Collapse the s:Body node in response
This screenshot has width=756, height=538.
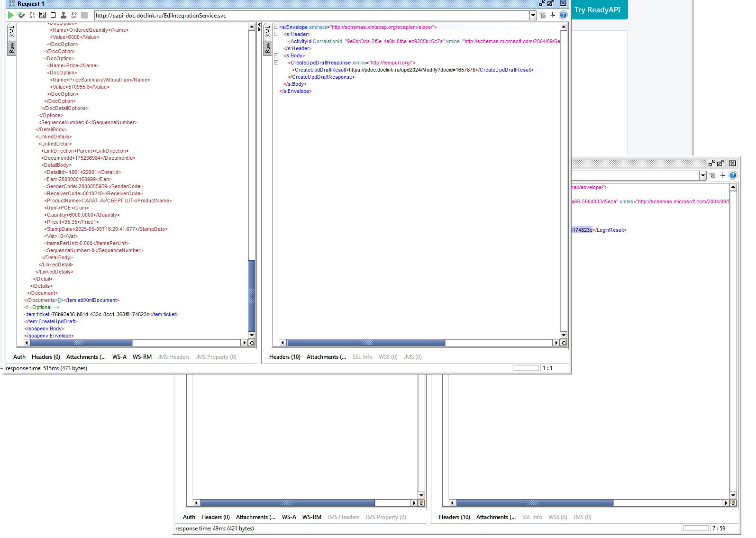(x=276, y=55)
